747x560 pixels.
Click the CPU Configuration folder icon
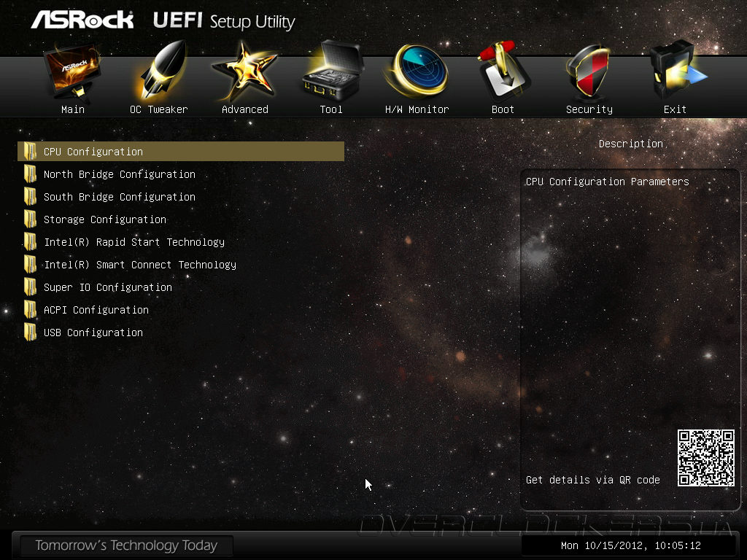pos(30,152)
